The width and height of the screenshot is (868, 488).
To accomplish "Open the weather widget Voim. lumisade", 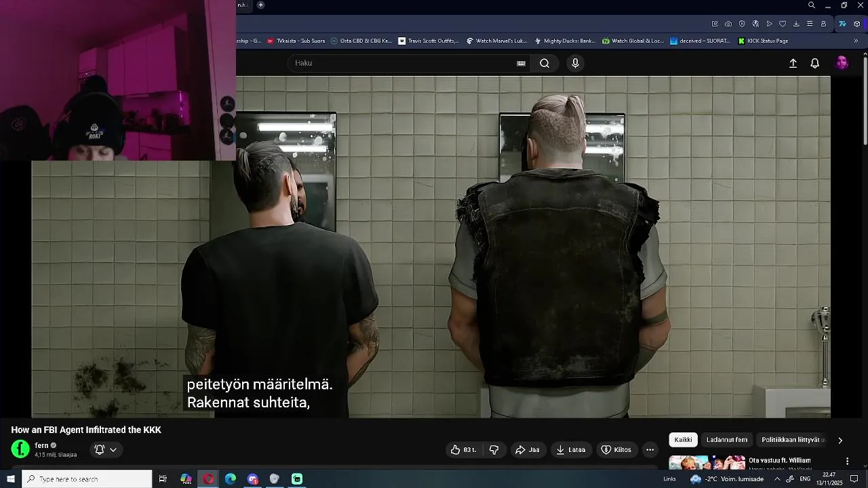I will tap(727, 479).
